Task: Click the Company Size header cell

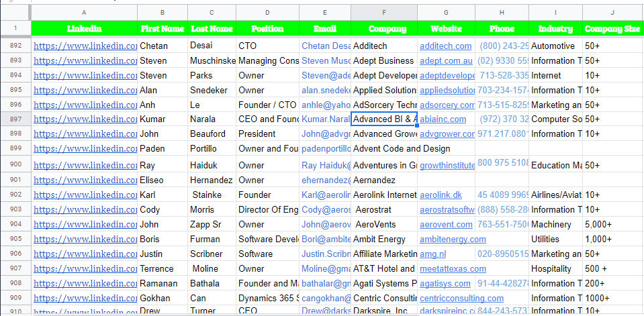Action: coord(613,28)
